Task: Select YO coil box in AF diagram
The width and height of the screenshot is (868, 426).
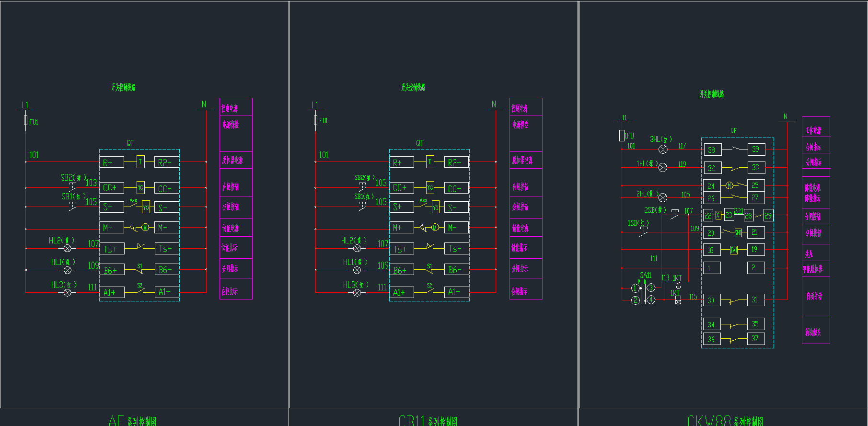Action: (x=146, y=207)
